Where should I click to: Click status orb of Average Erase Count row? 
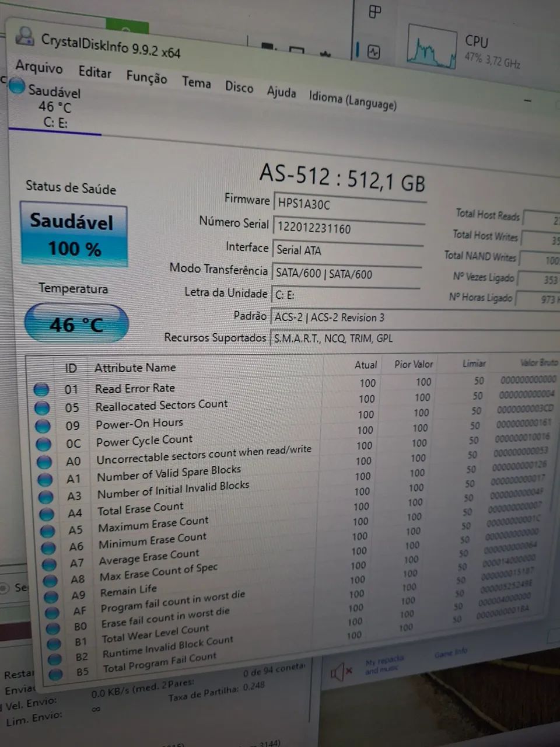tap(50, 564)
